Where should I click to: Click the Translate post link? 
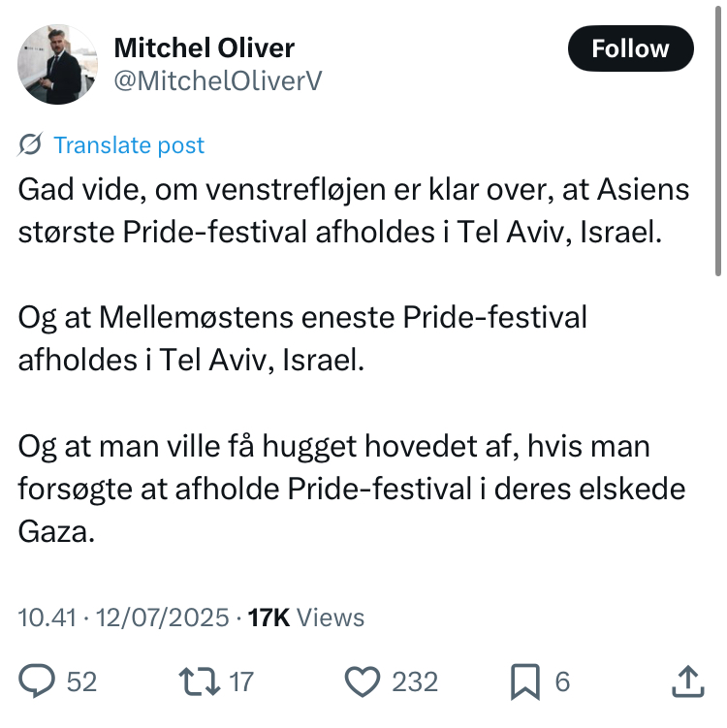[x=129, y=145]
